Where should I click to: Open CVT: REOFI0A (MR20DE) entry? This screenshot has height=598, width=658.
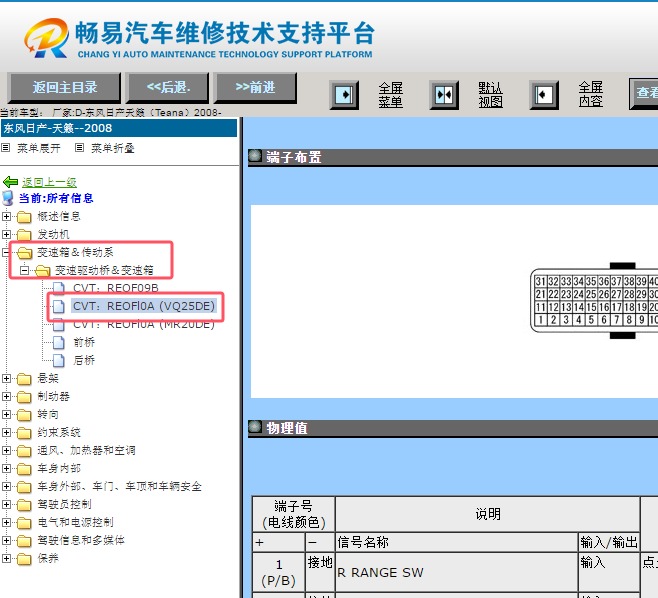(144, 324)
